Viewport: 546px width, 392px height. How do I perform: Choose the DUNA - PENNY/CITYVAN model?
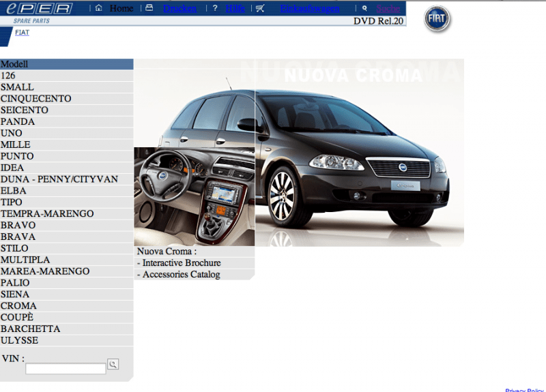tap(59, 179)
